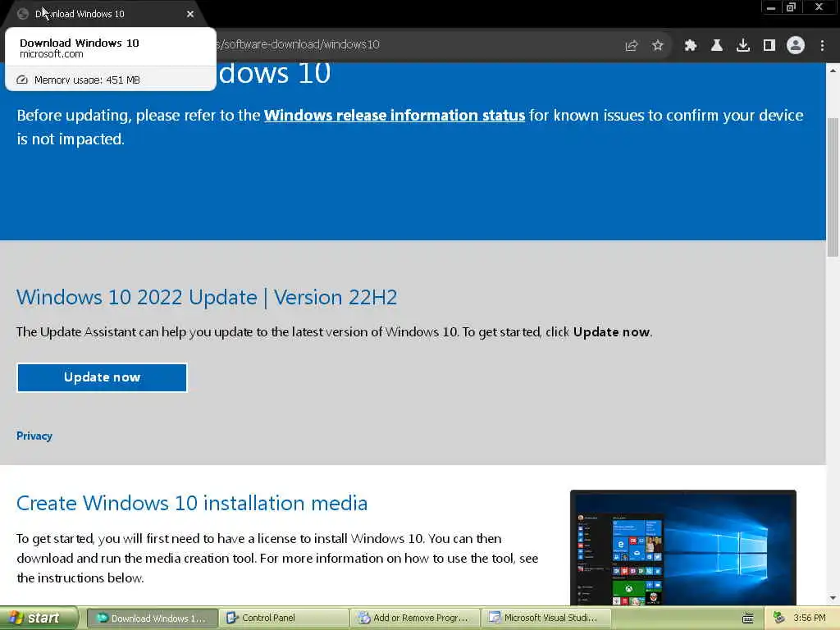The height and width of the screenshot is (630, 840).
Task: Click the page scrollbar up arrow
Action: click(x=833, y=71)
